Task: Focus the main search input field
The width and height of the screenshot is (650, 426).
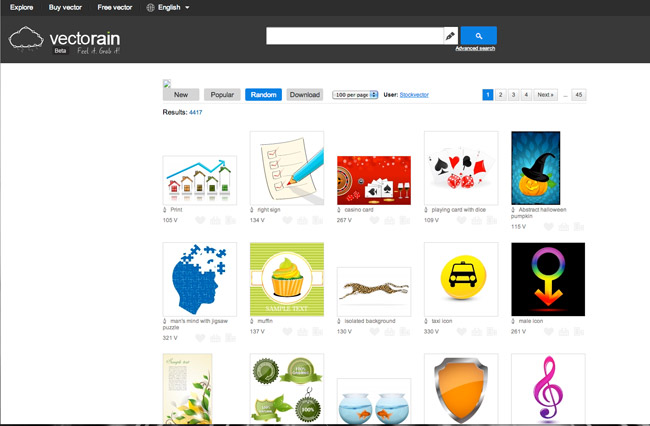Action: [x=355, y=36]
